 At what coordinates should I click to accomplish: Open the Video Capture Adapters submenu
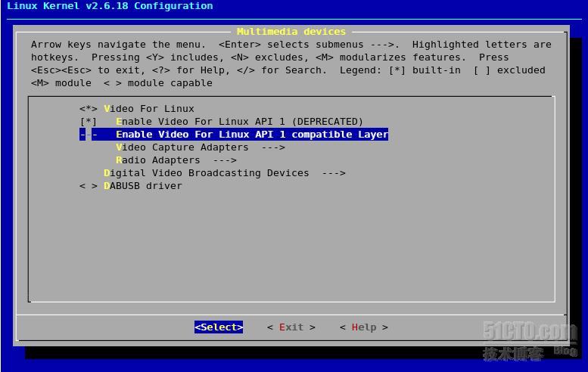point(201,147)
